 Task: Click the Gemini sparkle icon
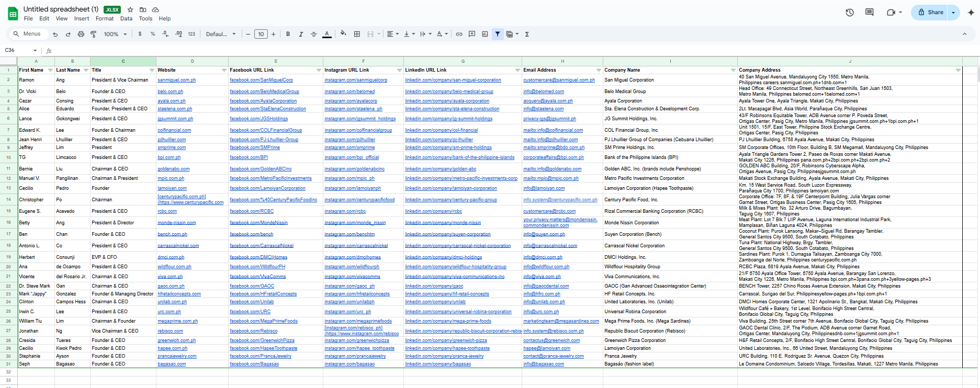coord(971,12)
